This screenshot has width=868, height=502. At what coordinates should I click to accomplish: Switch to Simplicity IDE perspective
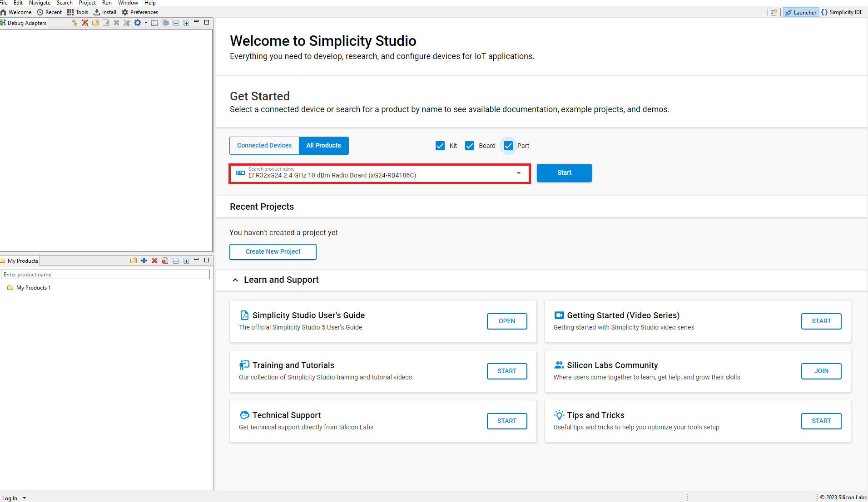point(842,12)
